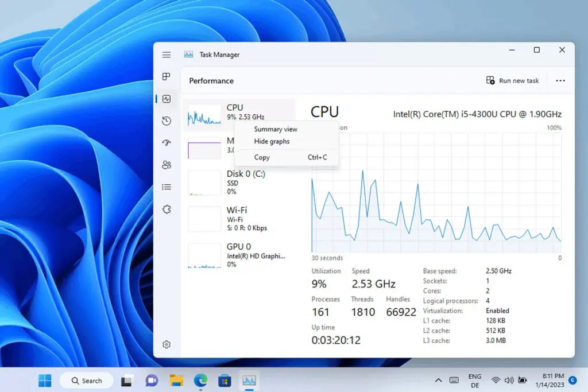Select the Wi-Fi resource entry
The height and width of the screenshot is (392, 588).
(x=239, y=219)
